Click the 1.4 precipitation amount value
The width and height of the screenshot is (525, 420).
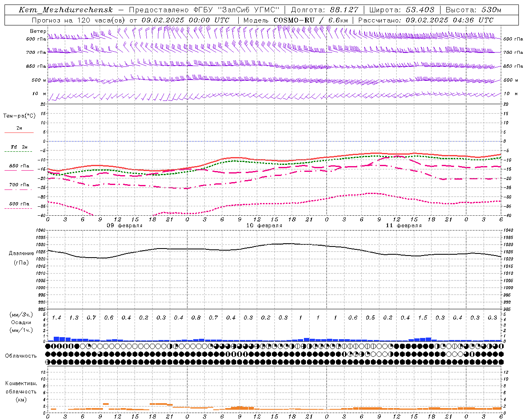pyautogui.click(x=57, y=318)
